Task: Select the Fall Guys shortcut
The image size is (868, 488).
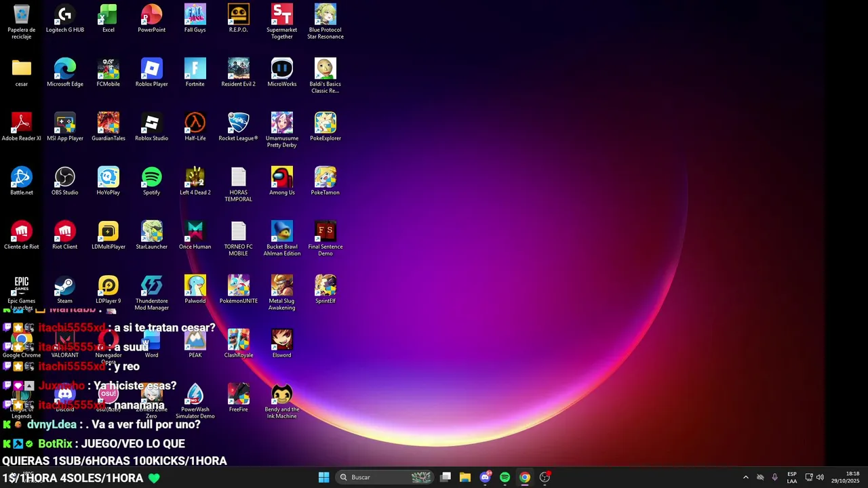Action: point(195,18)
